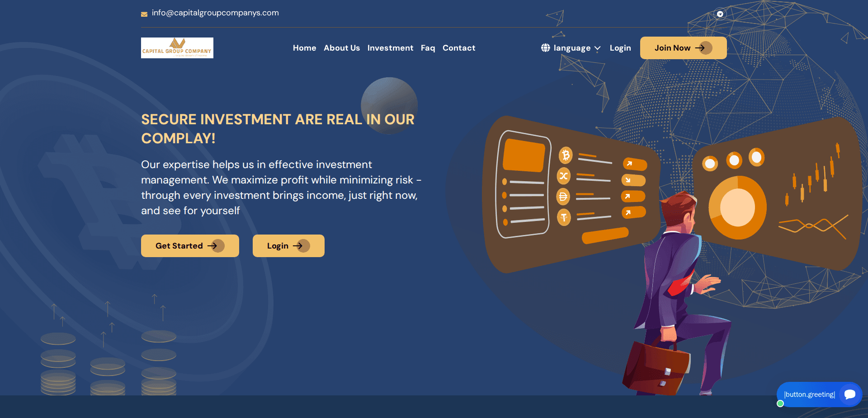This screenshot has height=418, width=868.
Task: Open Telegram via the circular send icon top-right
Action: pos(720,14)
